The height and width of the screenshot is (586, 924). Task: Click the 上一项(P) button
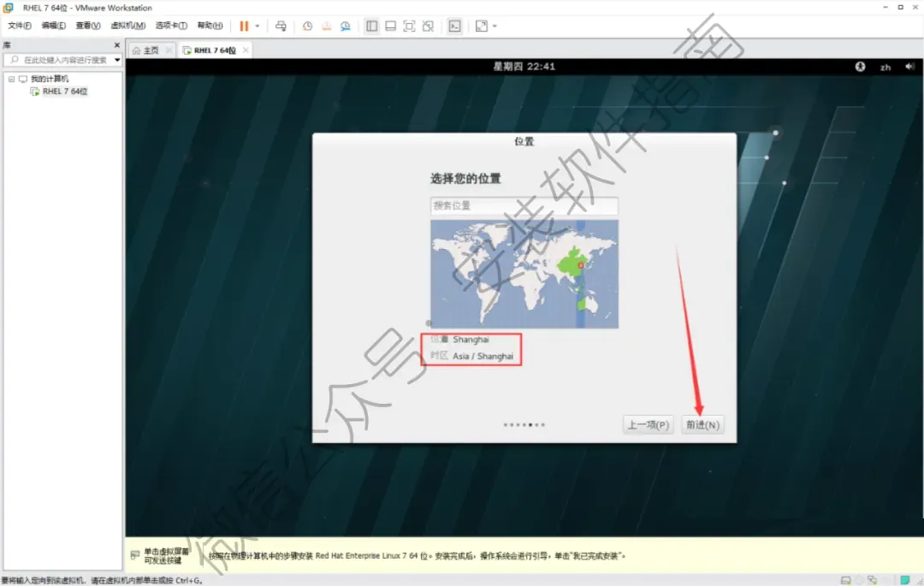(648, 424)
